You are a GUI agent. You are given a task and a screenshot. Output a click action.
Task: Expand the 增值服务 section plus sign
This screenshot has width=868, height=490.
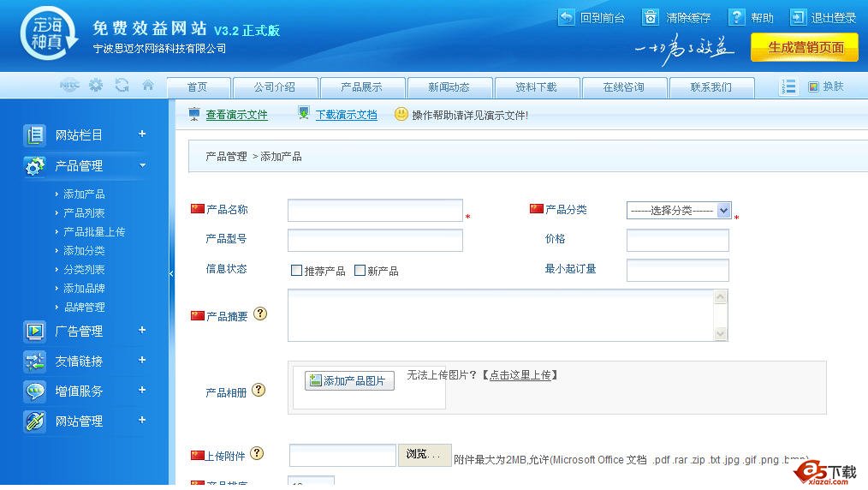[x=142, y=390]
